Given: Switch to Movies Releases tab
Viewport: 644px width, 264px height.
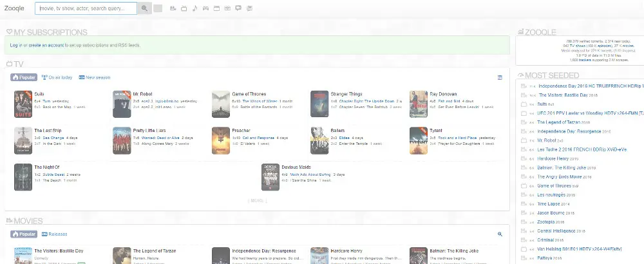Looking at the screenshot, I should pos(54,234).
